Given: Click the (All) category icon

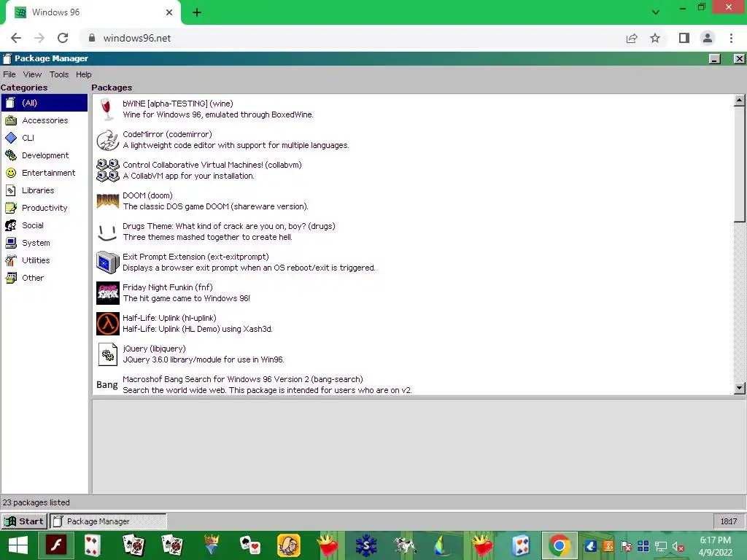Looking at the screenshot, I should (10, 103).
